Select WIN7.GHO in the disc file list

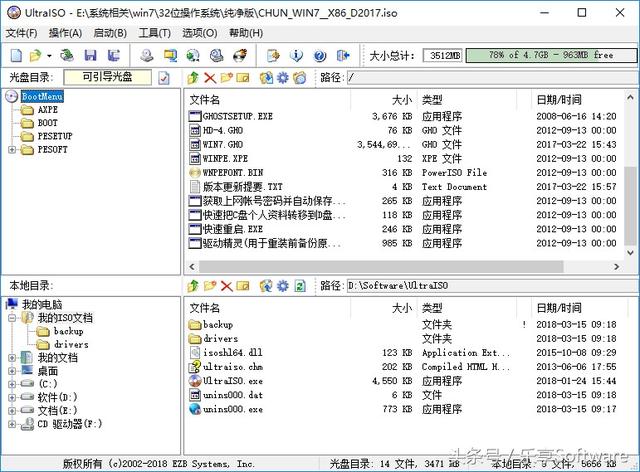223,145
